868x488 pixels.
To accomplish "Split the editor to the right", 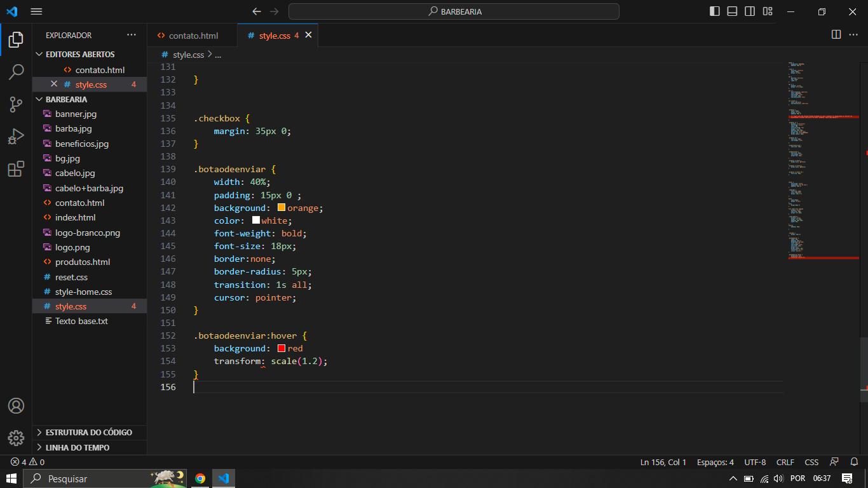I will pyautogui.click(x=836, y=34).
